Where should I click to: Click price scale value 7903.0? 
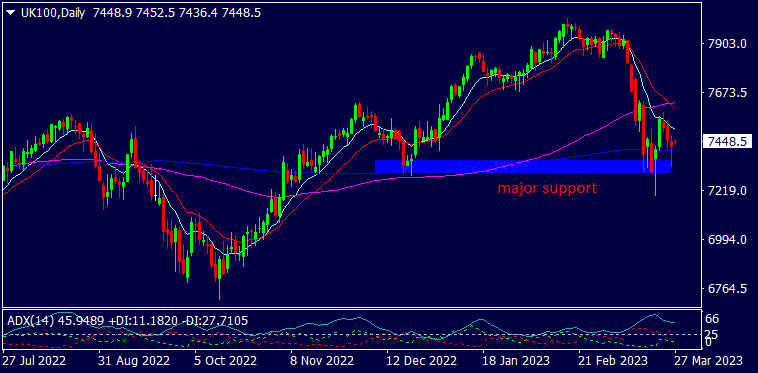(728, 44)
